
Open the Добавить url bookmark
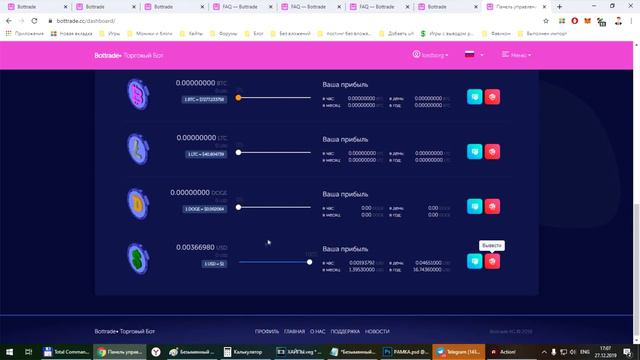point(396,33)
